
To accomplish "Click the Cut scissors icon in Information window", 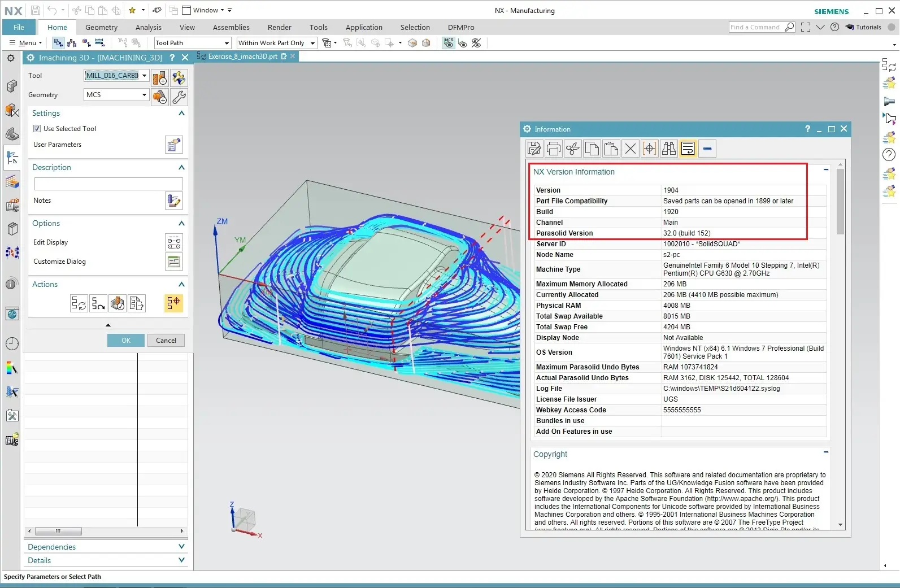I will [x=573, y=149].
